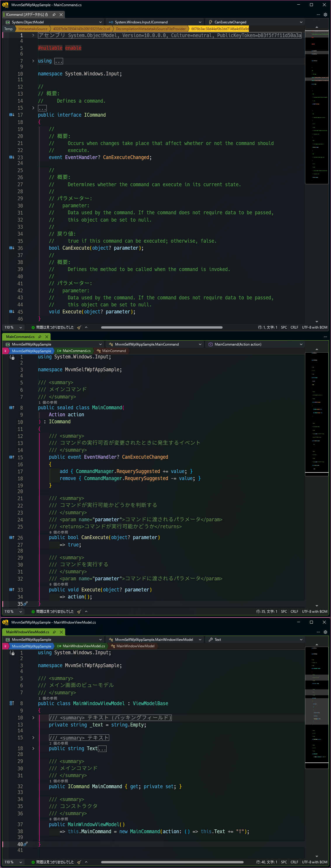331x868 pixels.
Task: Toggle error list chevron in ICommand status bar
Action: pyautogui.click(x=86, y=327)
